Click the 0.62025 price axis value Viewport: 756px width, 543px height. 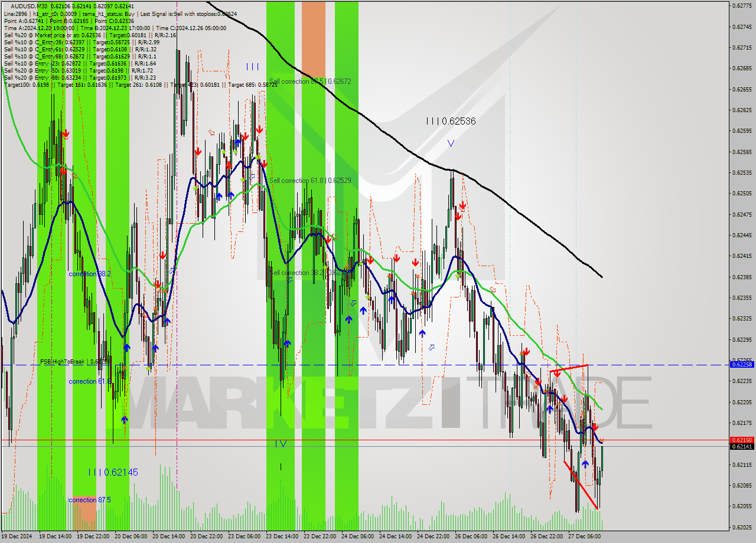pyautogui.click(x=742, y=526)
